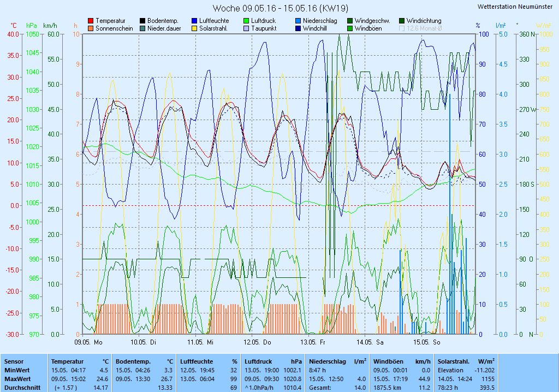Click the blue % axis unit label

click(478, 26)
